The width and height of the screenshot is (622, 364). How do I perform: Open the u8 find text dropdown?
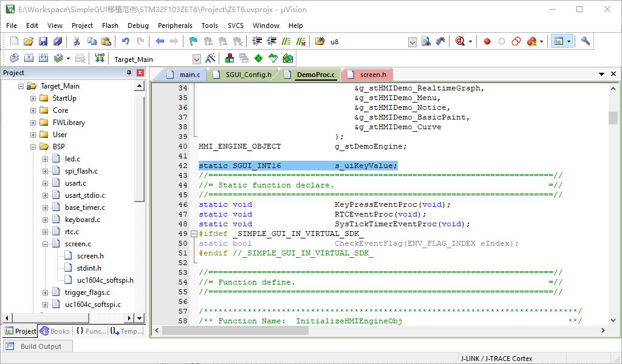pyautogui.click(x=412, y=42)
